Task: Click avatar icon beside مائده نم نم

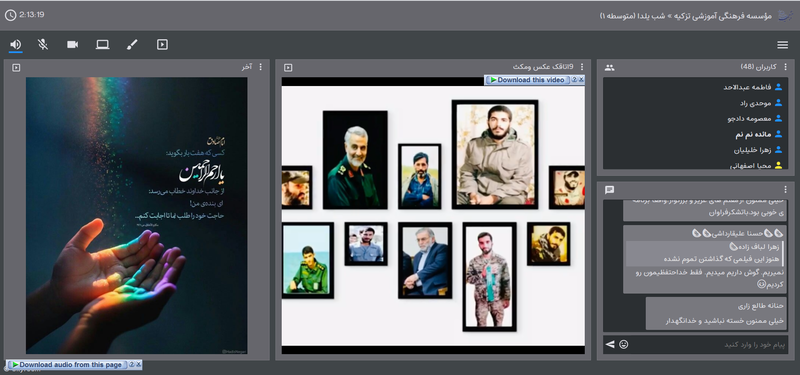Action: 779,134
